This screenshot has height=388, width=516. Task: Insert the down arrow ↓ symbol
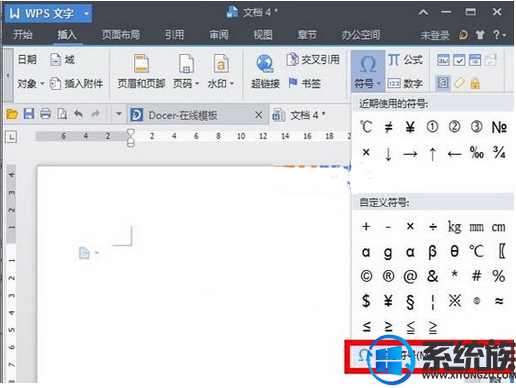(x=388, y=154)
